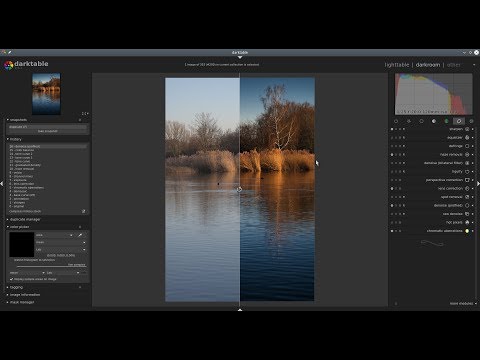Switch to darkroom view
This screenshot has height=360, width=480.
tap(428, 65)
